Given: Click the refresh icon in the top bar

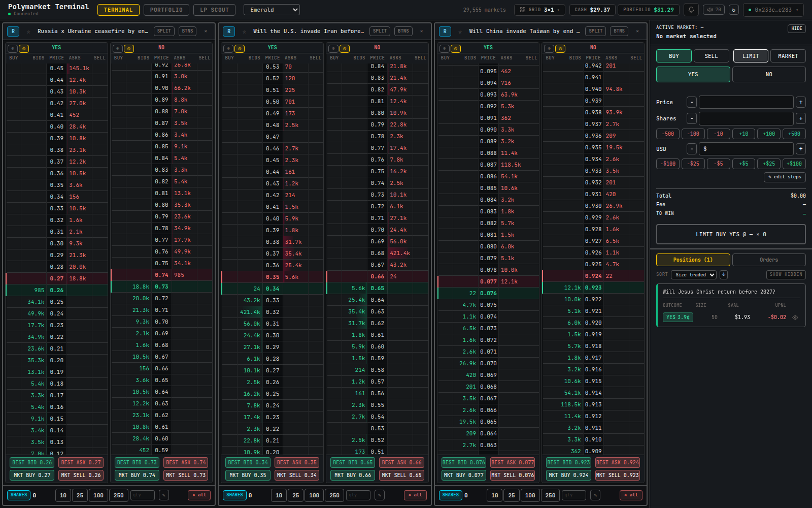Looking at the screenshot, I should pos(734,9).
